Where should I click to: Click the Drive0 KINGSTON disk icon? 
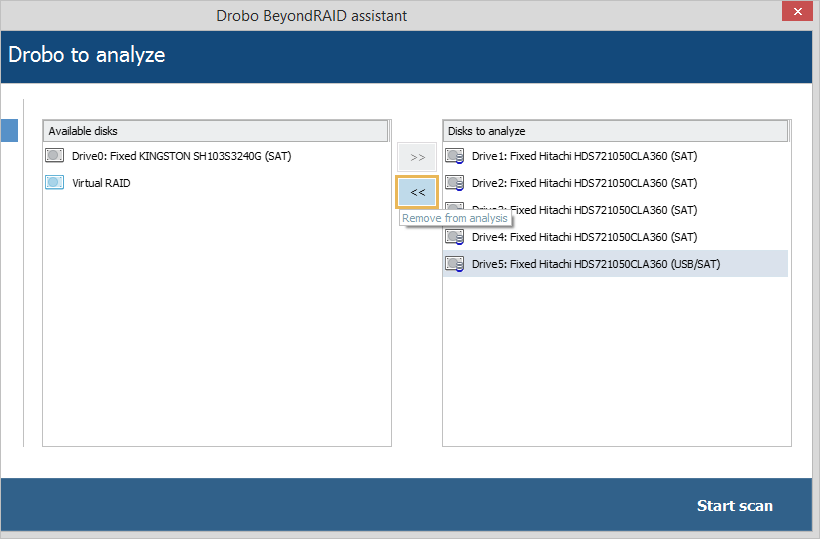(x=54, y=155)
